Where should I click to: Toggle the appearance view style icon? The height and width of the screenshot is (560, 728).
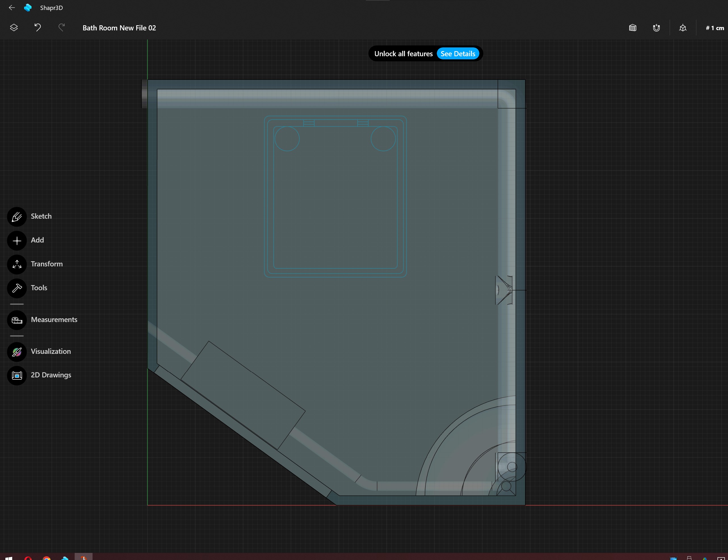coord(633,28)
